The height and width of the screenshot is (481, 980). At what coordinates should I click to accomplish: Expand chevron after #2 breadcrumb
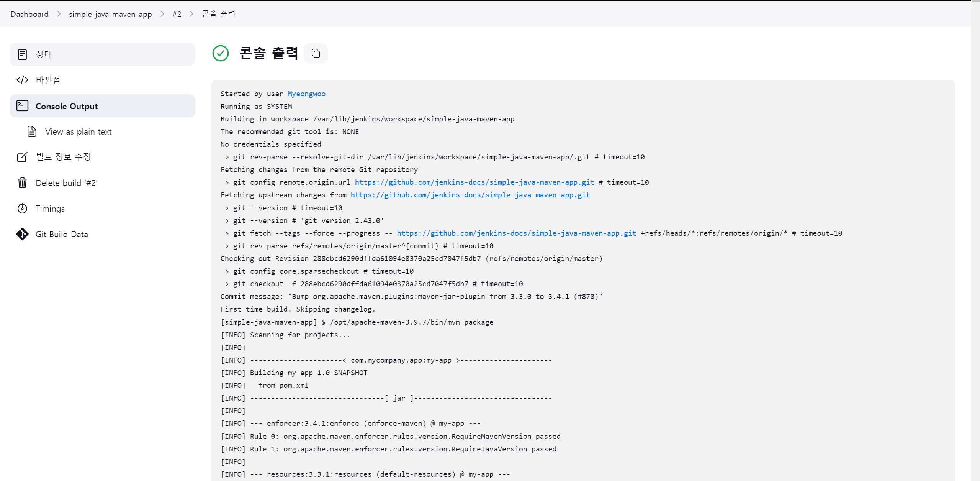point(191,14)
